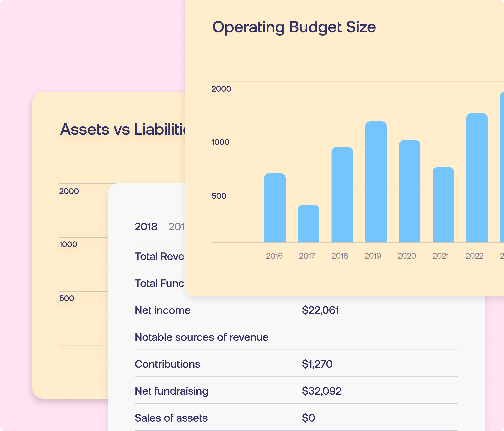The height and width of the screenshot is (431, 504).
Task: Click the 1000 axis label in Operating Budget chart
Action: 220,142
